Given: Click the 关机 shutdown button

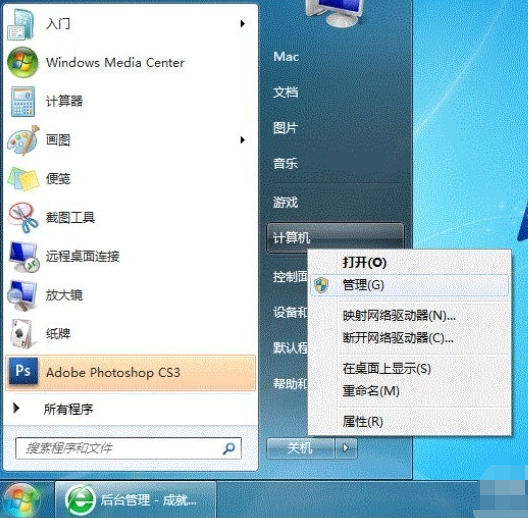Looking at the screenshot, I should (x=300, y=448).
